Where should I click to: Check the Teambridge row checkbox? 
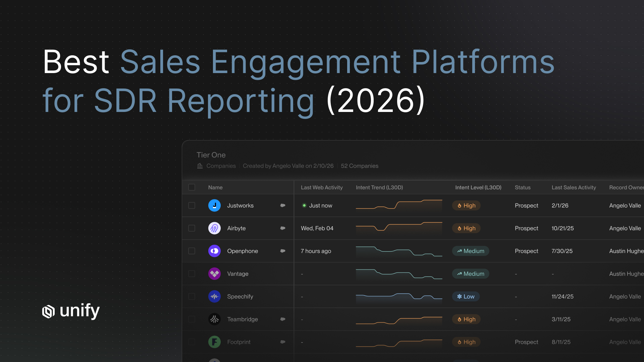tap(192, 319)
